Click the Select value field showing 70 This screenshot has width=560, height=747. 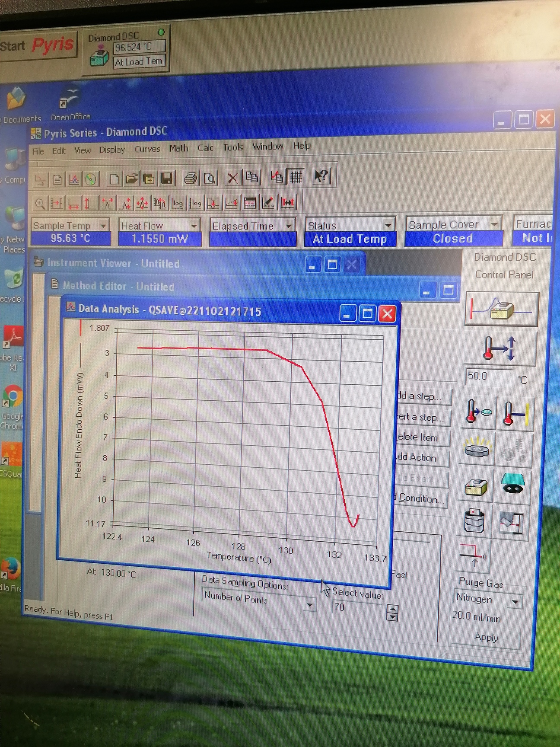click(359, 608)
